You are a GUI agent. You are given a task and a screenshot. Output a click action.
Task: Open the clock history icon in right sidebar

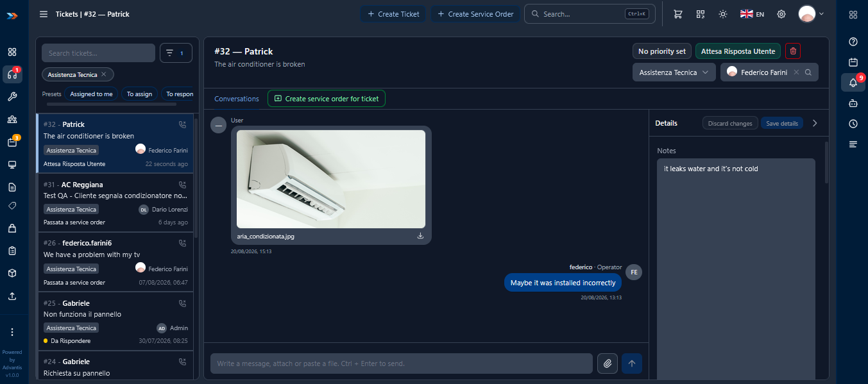click(x=853, y=124)
